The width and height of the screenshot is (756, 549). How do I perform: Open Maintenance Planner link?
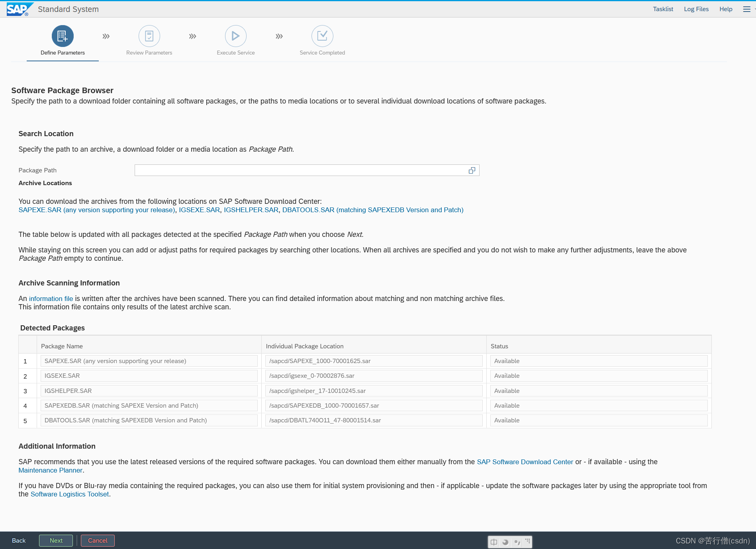51,470
